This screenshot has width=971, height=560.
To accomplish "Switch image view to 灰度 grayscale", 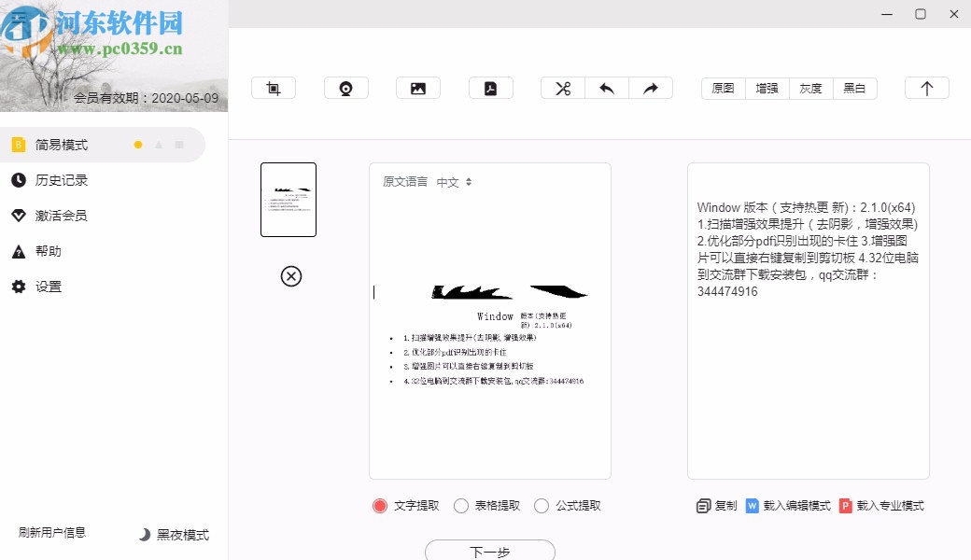I will pos(810,88).
